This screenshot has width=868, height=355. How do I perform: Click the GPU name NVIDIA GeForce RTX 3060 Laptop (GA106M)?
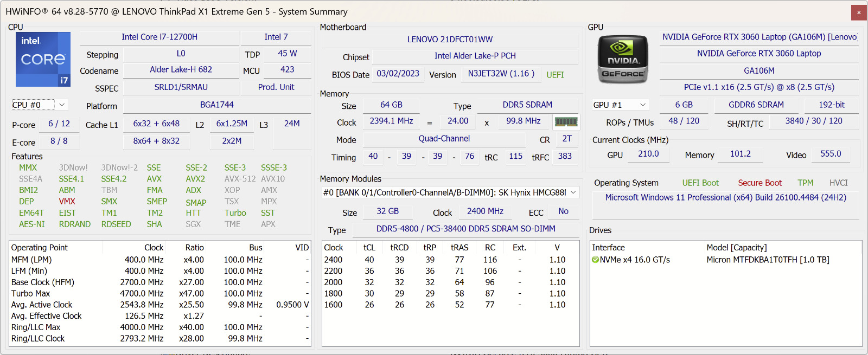[x=759, y=37]
